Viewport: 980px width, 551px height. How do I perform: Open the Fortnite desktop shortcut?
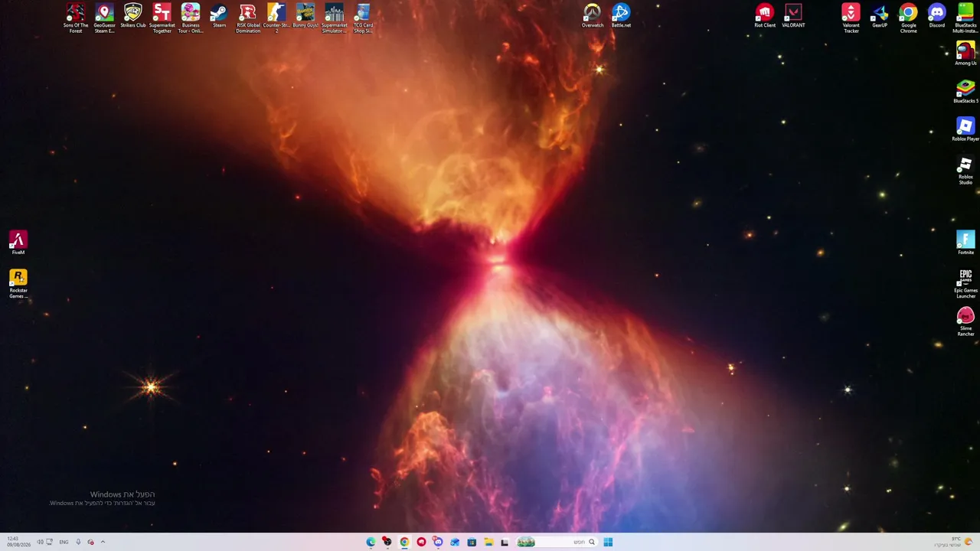965,243
